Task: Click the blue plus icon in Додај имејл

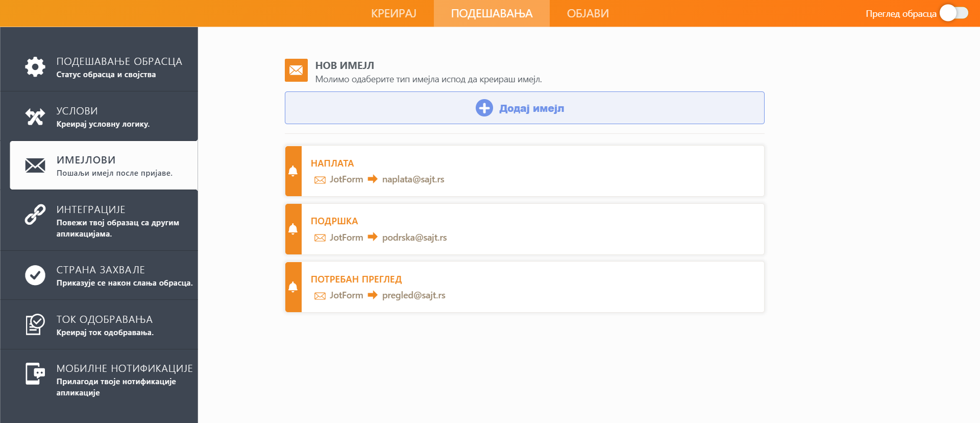Action: [484, 108]
